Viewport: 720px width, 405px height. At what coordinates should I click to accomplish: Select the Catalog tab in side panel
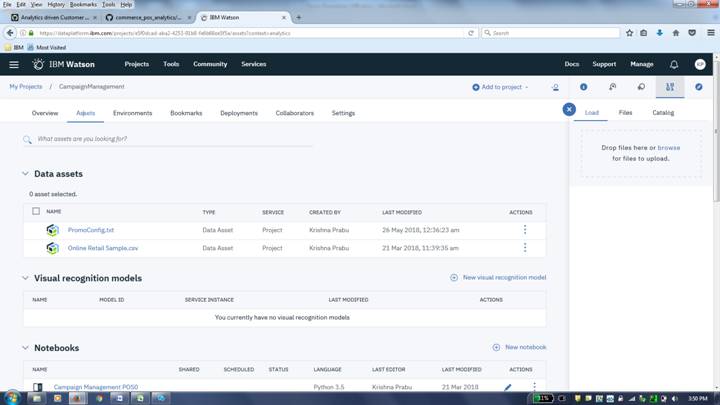click(x=663, y=112)
